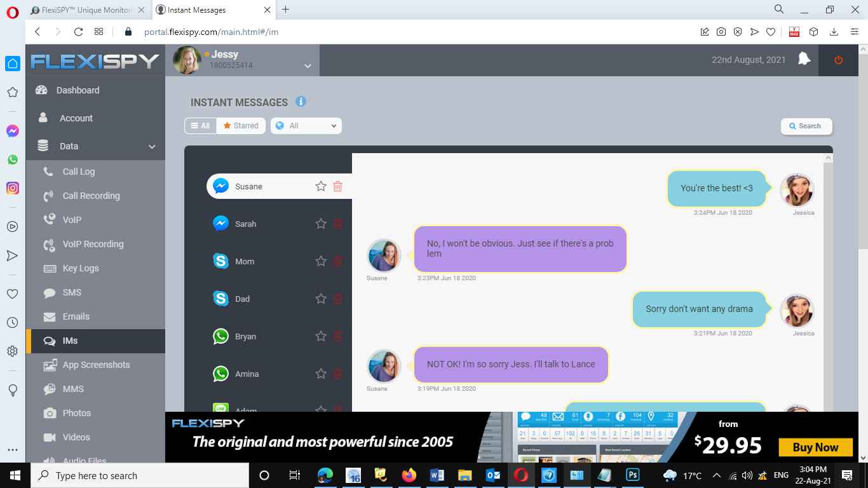Viewport: 868px width, 488px height.
Task: Click the Videos camcorder icon
Action: (x=50, y=438)
